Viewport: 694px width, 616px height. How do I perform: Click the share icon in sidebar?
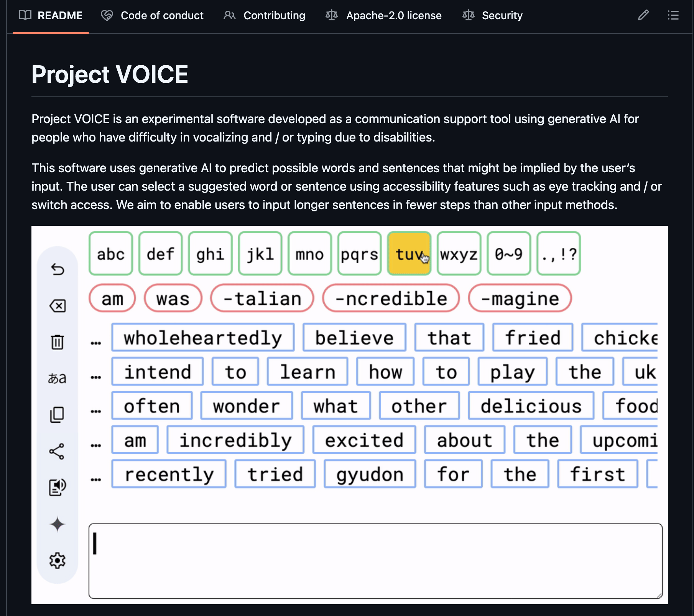click(57, 451)
